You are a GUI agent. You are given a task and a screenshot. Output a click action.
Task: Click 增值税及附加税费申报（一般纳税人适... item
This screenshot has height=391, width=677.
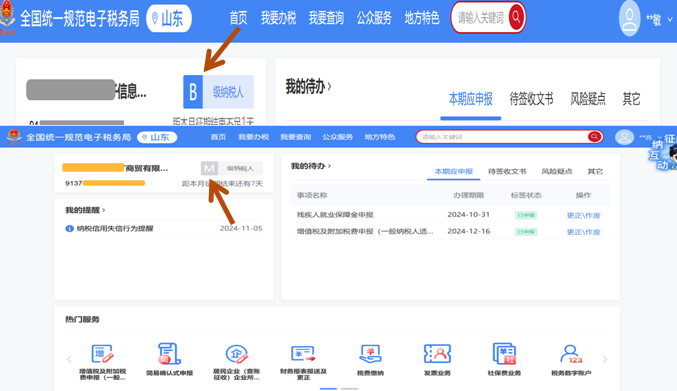pos(365,231)
